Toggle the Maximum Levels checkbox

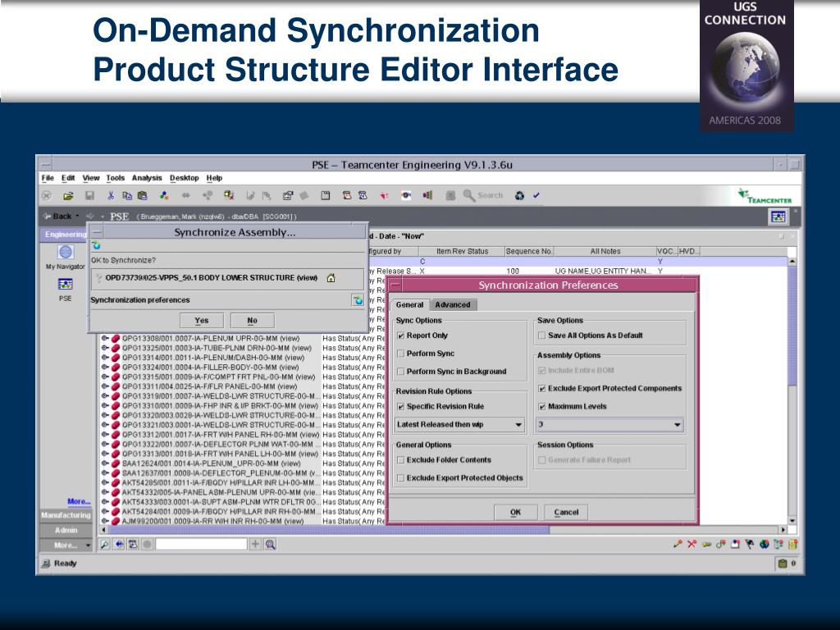[x=541, y=407]
